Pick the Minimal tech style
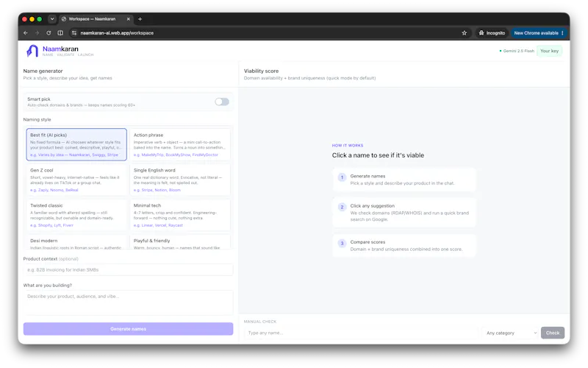Viewport: 588px width, 368px height. click(180, 215)
